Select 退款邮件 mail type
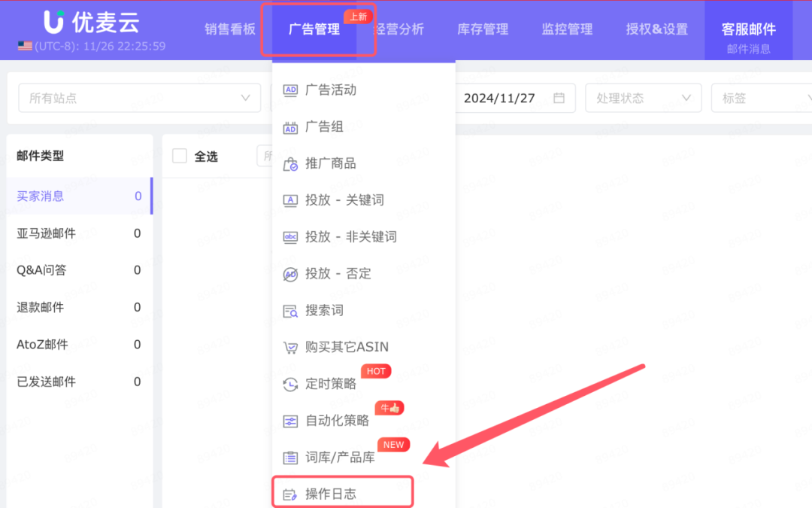812x508 pixels. tap(79, 307)
